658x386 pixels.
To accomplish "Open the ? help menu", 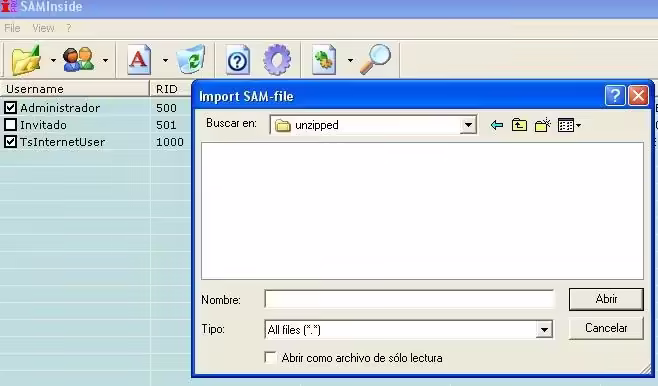I will 68,28.
